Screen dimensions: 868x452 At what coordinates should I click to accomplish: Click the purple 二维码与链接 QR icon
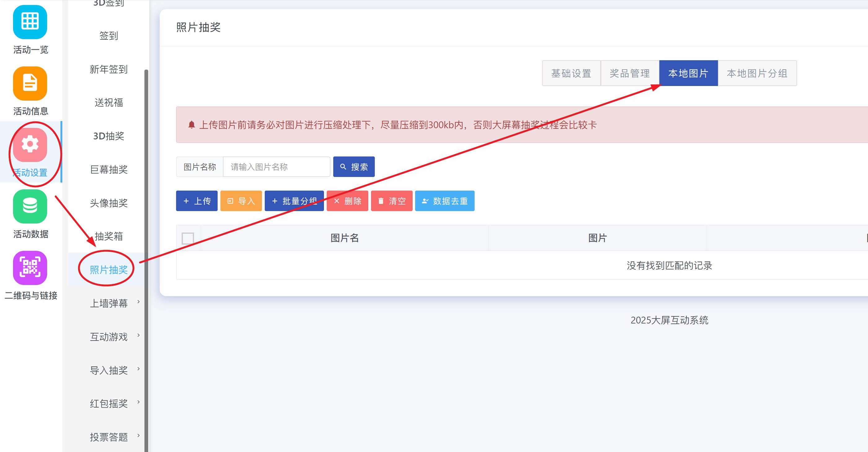coord(30,268)
